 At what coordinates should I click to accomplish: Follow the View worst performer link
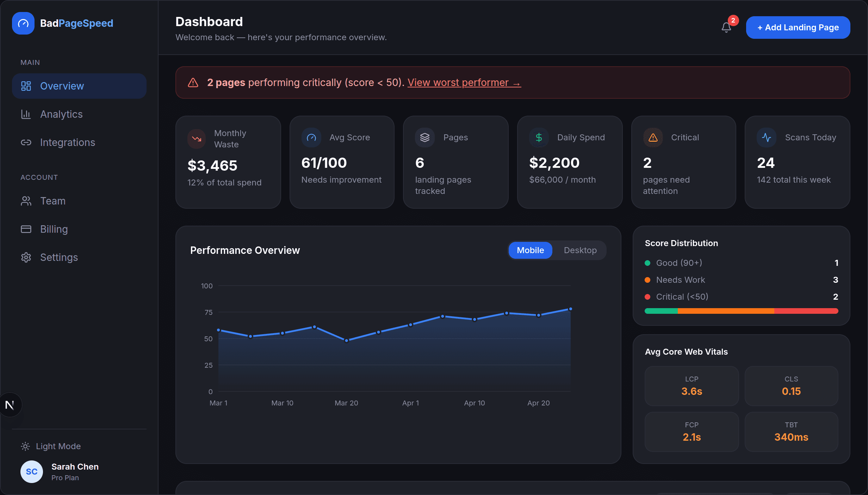click(x=464, y=82)
